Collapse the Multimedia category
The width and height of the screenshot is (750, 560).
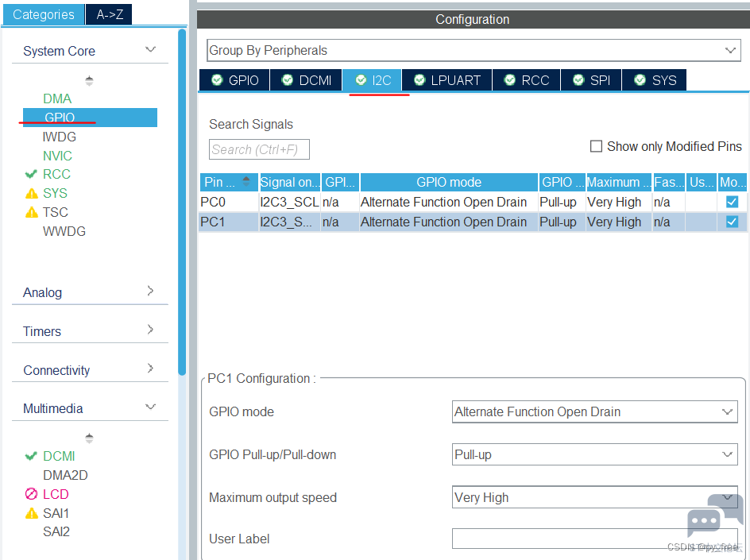pyautogui.click(x=150, y=407)
